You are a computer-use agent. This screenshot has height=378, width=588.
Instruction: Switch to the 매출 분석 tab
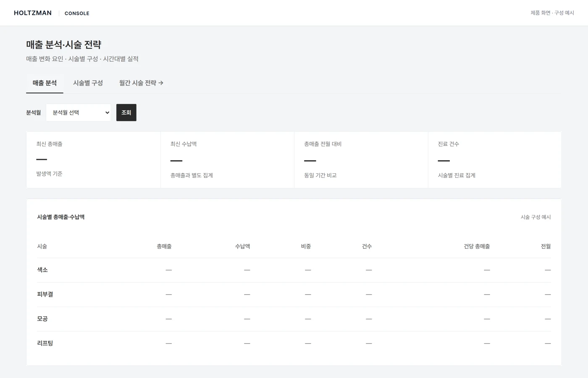[45, 83]
